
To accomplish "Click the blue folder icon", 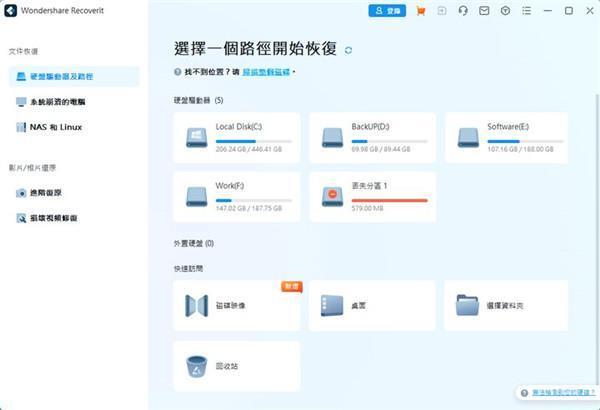I will point(468,305).
